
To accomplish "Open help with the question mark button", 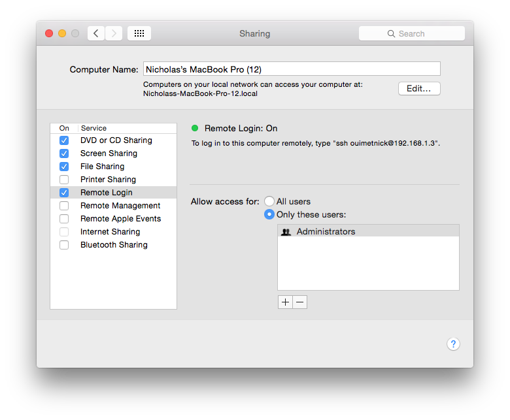I will point(453,344).
